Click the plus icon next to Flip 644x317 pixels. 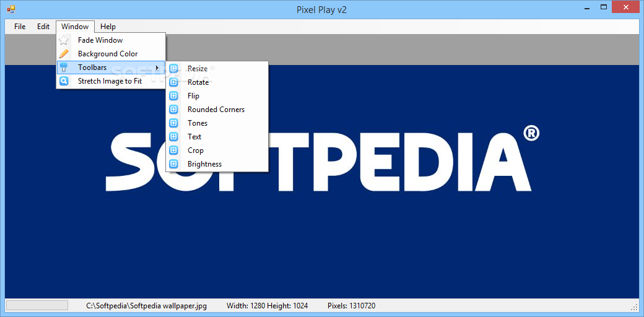tap(173, 96)
